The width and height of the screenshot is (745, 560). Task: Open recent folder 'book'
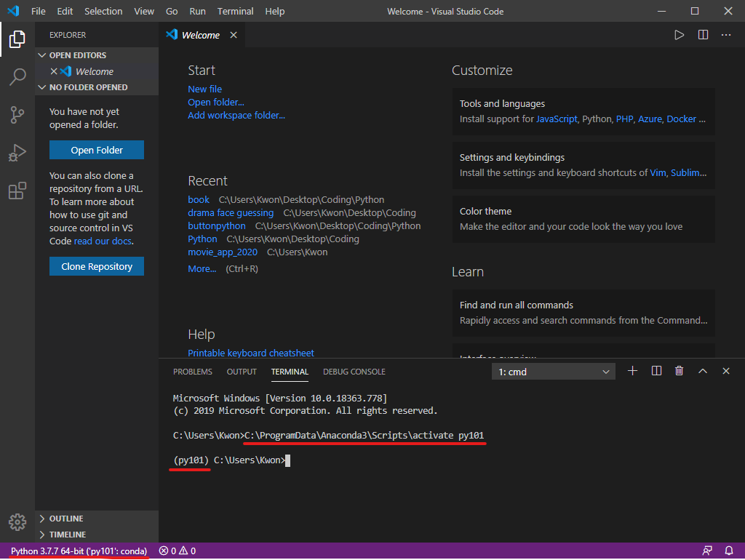pos(198,199)
